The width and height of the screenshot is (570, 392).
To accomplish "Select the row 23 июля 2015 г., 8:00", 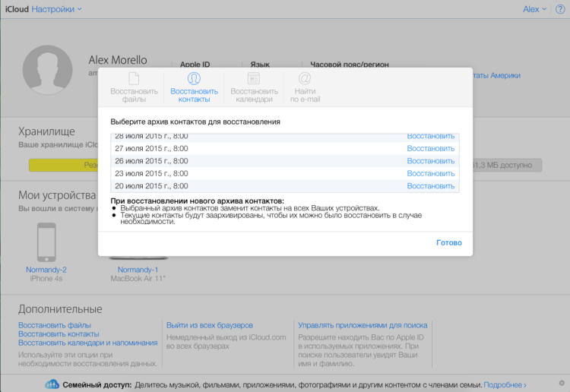I will coord(285,173).
